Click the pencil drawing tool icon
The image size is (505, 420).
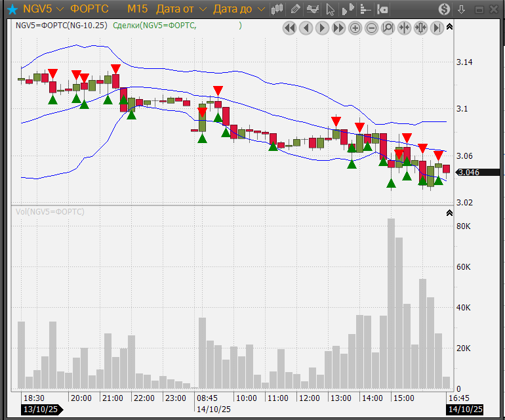tap(295, 9)
